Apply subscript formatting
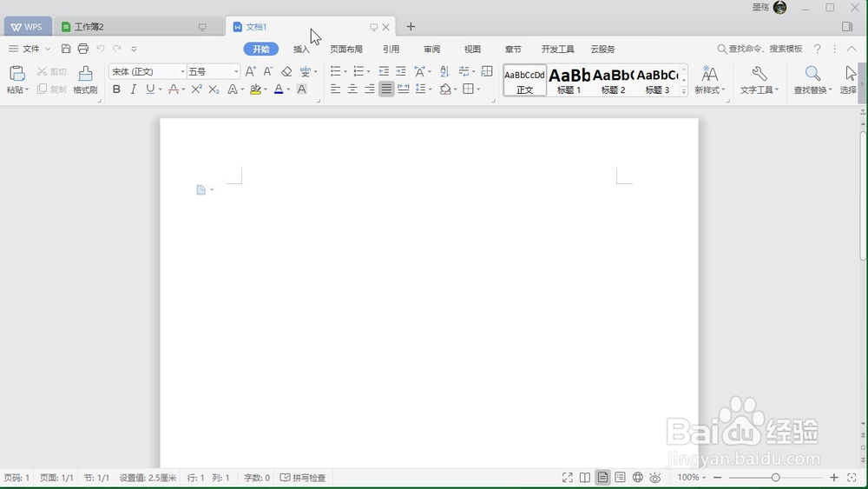The height and width of the screenshot is (489, 868). coord(214,89)
